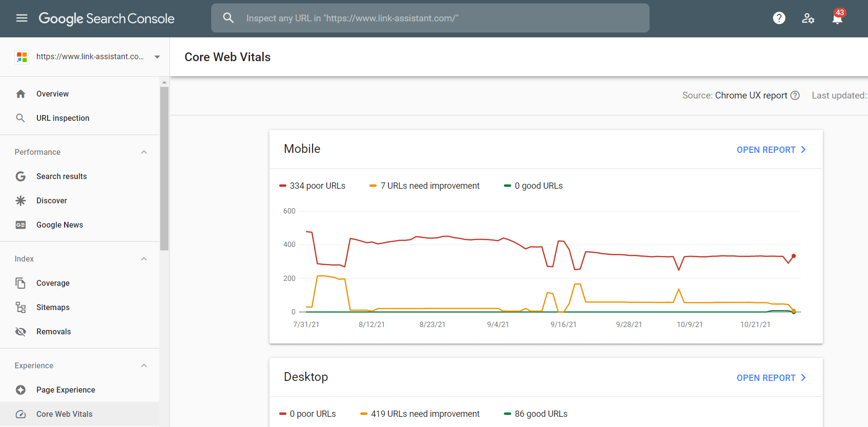Click the Mobile orange need-improvement swatch
This screenshot has width=868, height=427.
pos(373,186)
